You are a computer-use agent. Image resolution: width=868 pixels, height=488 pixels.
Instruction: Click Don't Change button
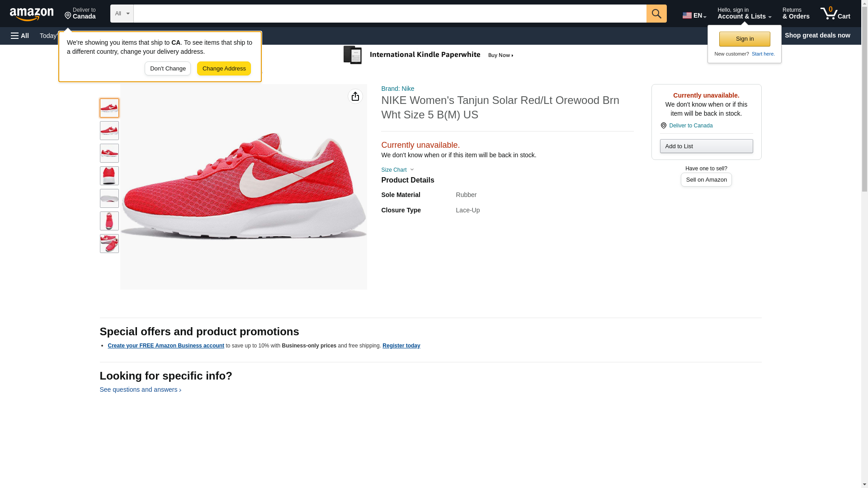click(x=168, y=69)
